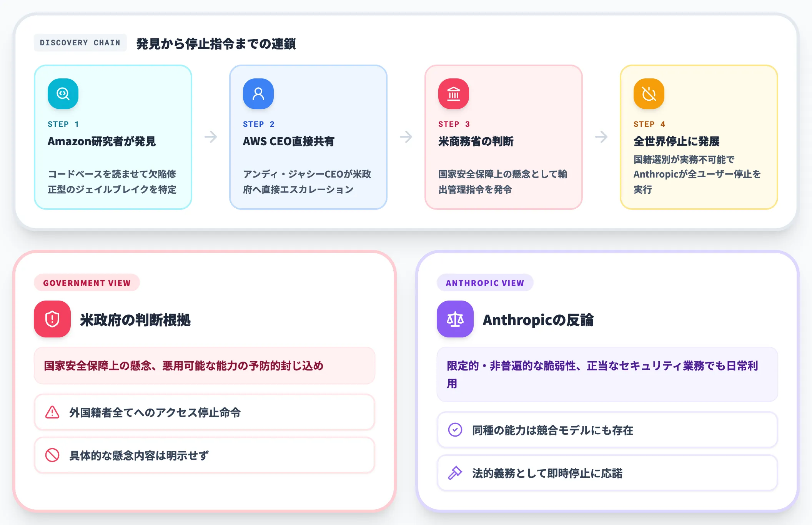
Task: Click the STEP 1 label
Action: click(x=63, y=124)
